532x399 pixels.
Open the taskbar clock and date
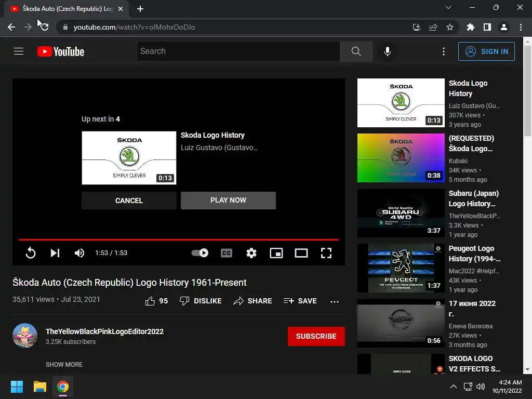coord(507,387)
